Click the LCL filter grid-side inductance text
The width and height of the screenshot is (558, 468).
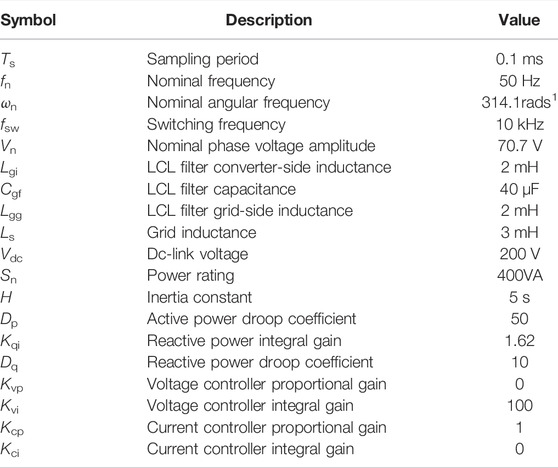coord(249,211)
